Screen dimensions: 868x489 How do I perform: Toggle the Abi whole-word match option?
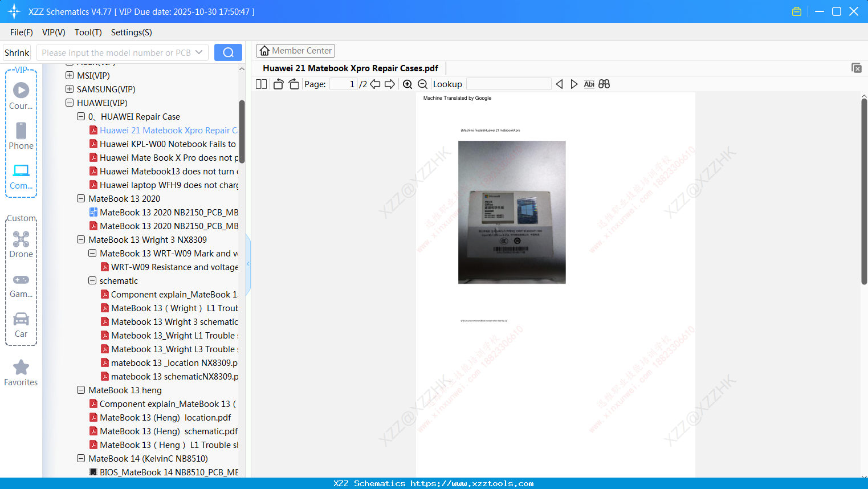pyautogui.click(x=589, y=84)
